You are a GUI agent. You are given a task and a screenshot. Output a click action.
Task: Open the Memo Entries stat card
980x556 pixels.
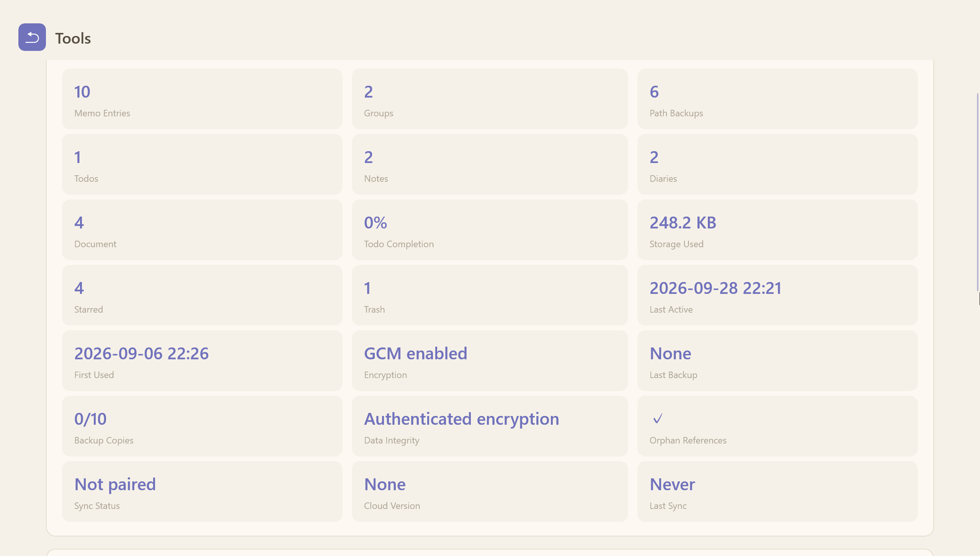pos(202,99)
